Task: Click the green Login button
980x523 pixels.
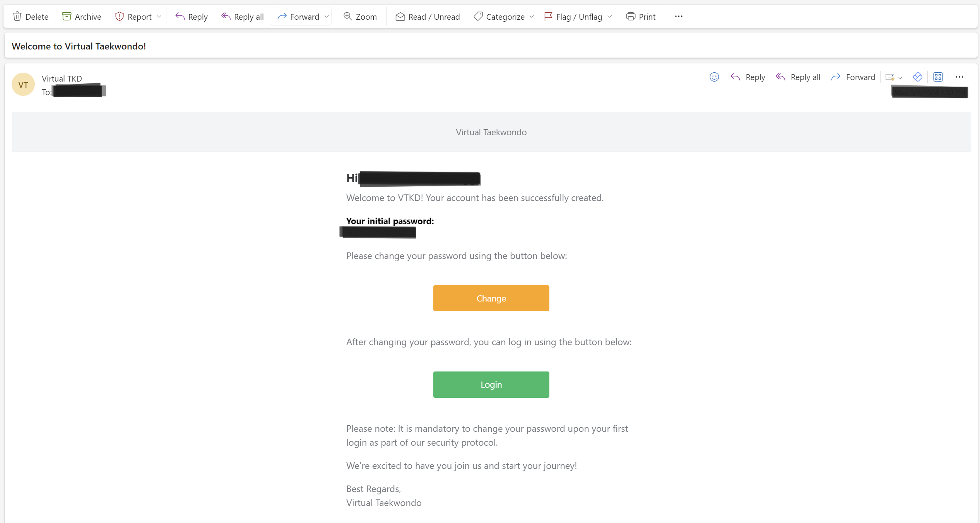Action: point(491,384)
